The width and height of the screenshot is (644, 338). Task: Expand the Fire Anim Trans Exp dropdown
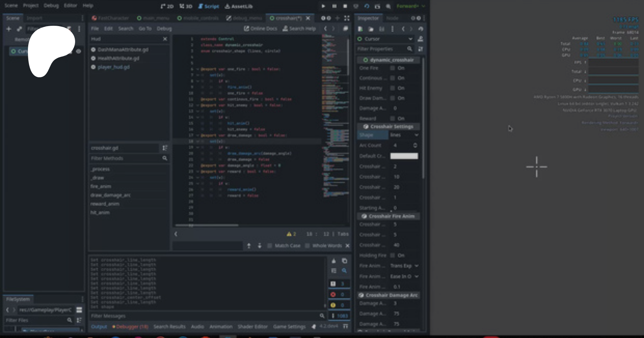coord(404,266)
